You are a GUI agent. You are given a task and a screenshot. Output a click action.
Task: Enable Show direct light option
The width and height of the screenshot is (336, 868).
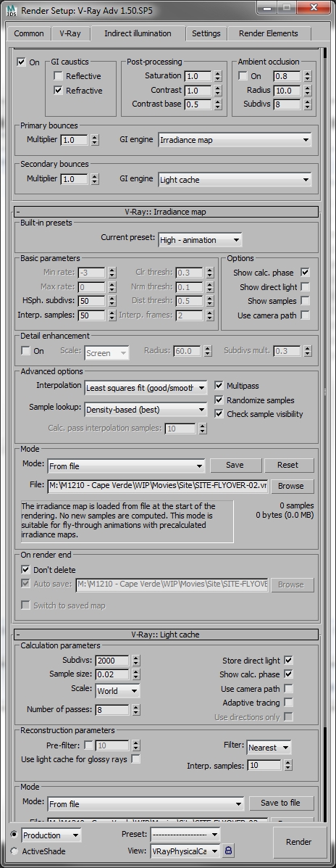coord(305,286)
